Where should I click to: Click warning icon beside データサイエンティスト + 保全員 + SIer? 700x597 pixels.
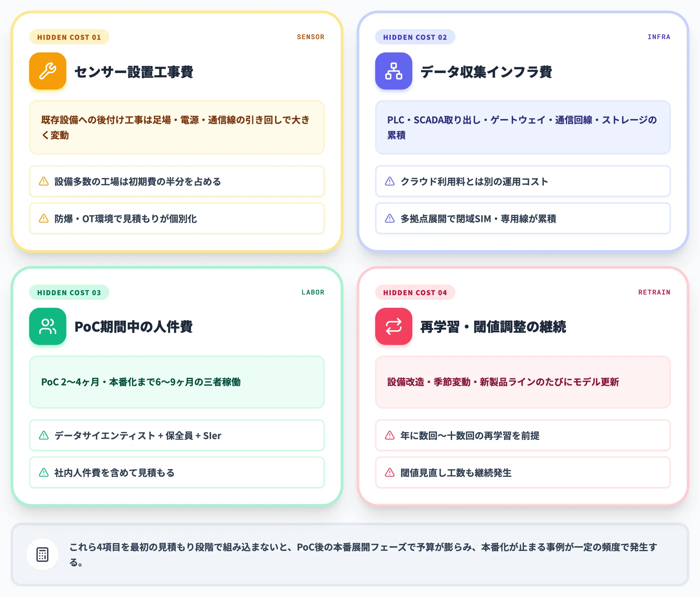(x=44, y=435)
